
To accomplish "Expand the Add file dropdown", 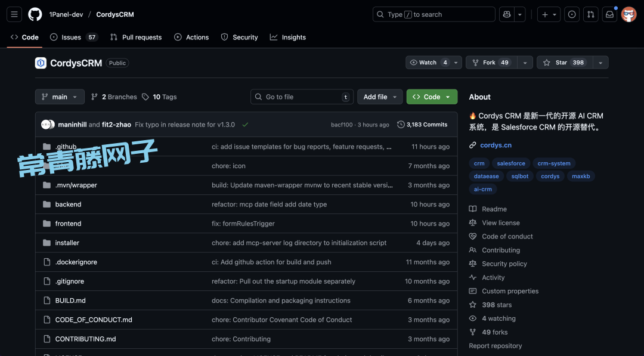I will coord(380,97).
